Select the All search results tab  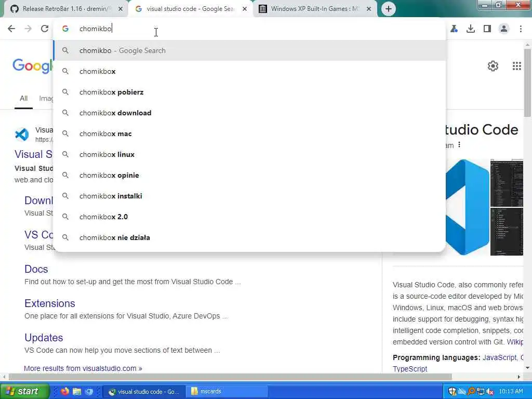(23, 98)
